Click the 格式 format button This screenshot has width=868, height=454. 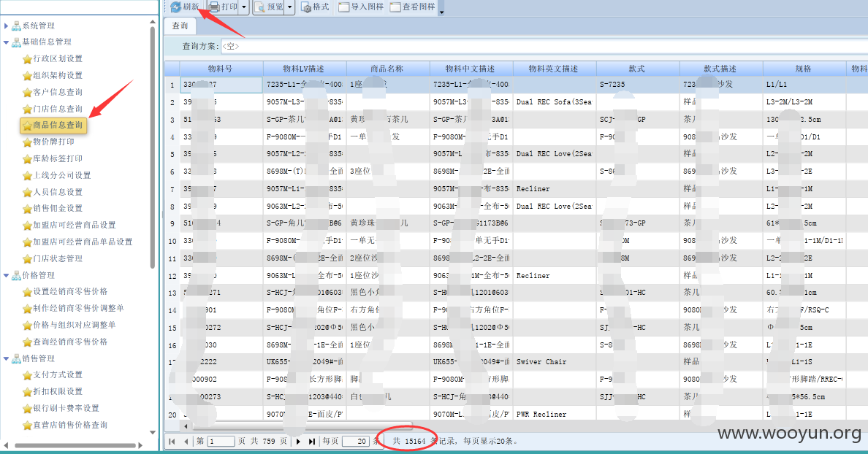[x=315, y=7]
